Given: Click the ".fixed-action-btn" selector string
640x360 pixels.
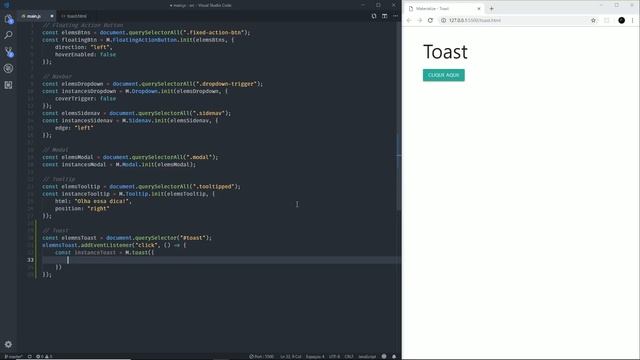Looking at the screenshot, I should point(214,32).
